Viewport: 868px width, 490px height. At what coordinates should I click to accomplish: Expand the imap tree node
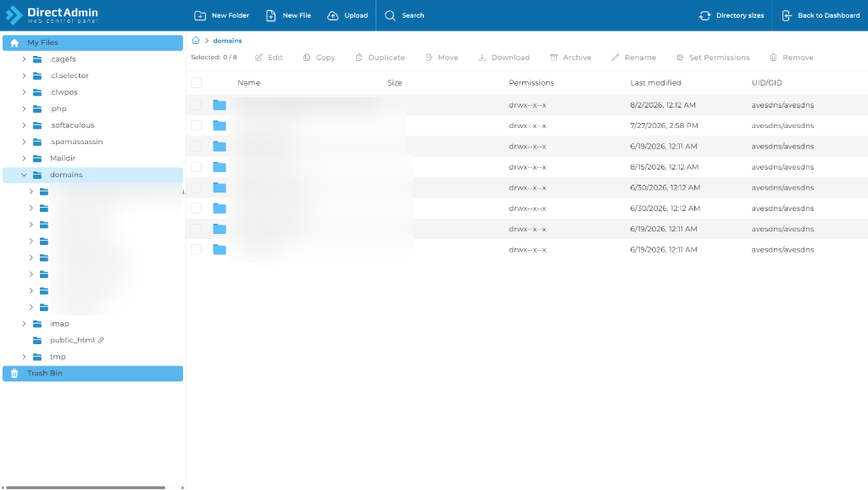point(24,324)
